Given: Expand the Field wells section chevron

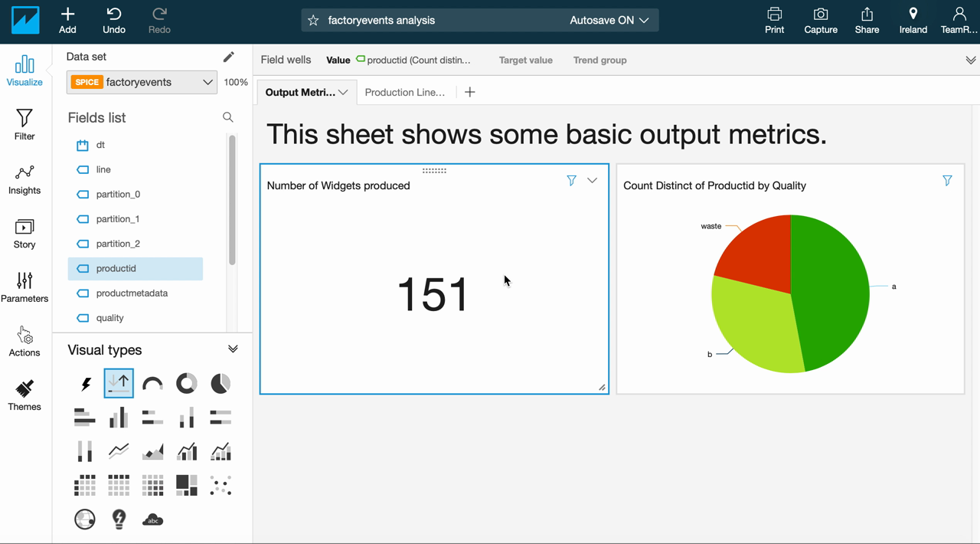Looking at the screenshot, I should 970,60.
